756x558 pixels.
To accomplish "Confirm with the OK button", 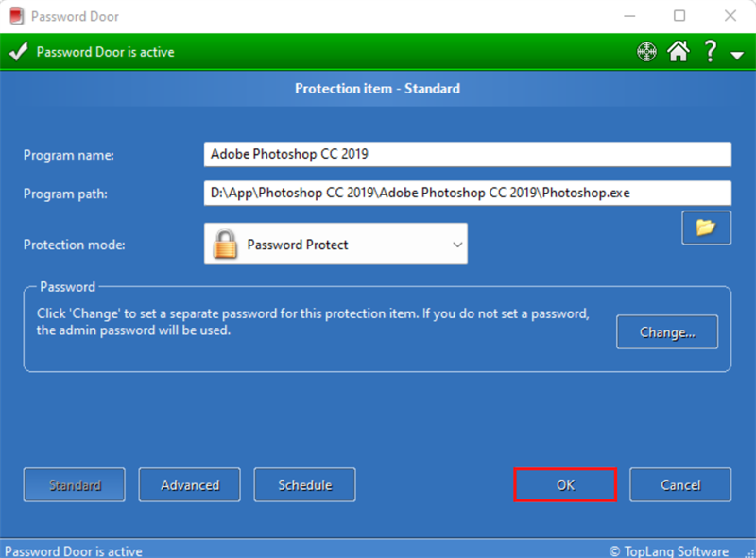I will [x=565, y=484].
